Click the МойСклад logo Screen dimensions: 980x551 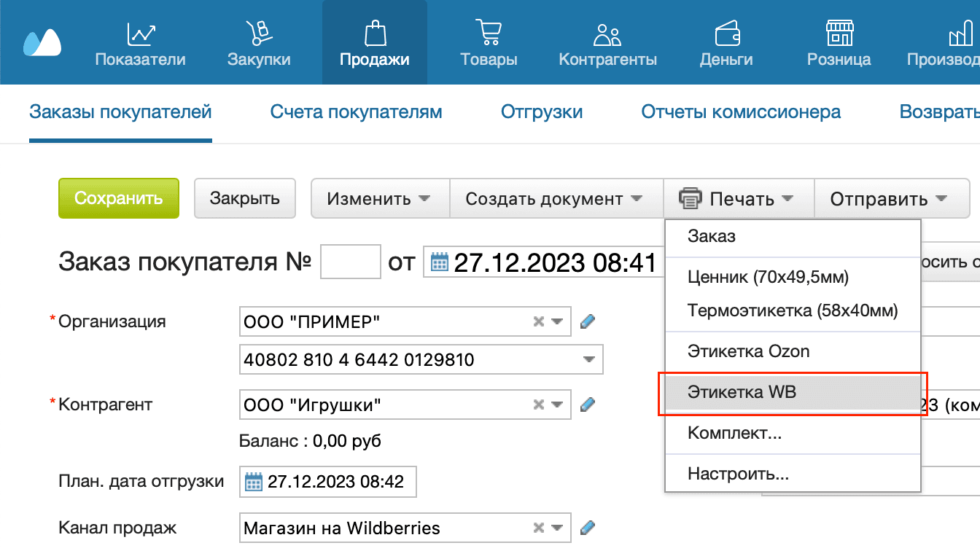42,42
